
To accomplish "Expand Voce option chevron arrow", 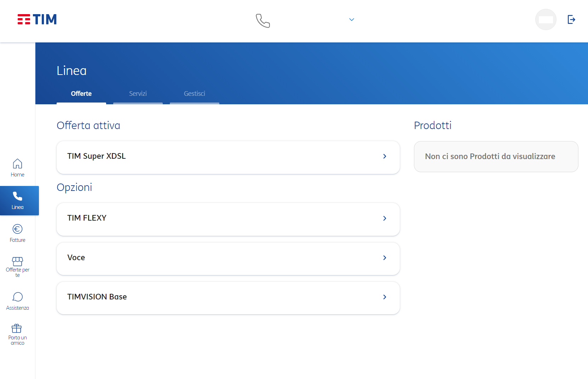I will (385, 258).
